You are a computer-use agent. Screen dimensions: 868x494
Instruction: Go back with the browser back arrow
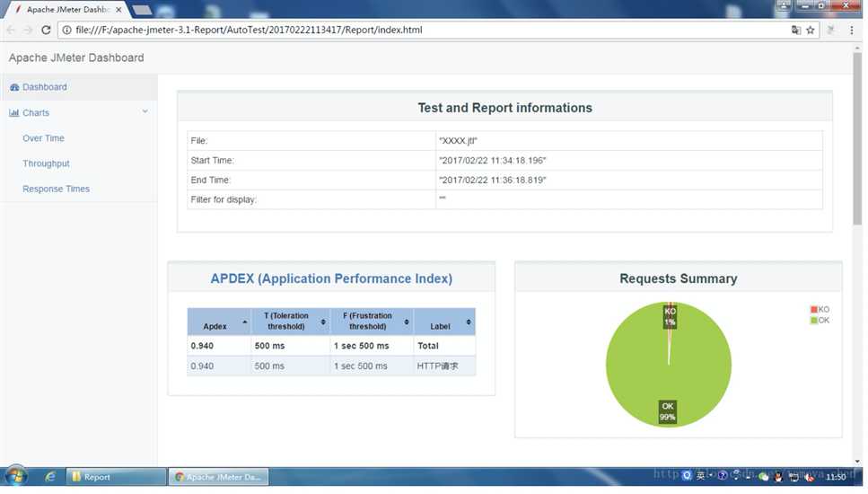tap(11, 30)
